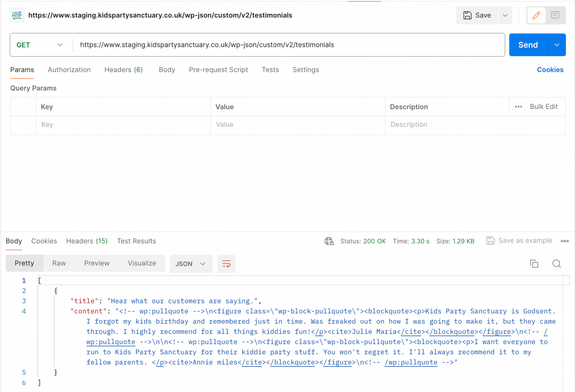The height and width of the screenshot is (392, 575).
Task: Copy response body with copy icon
Action: click(x=534, y=264)
